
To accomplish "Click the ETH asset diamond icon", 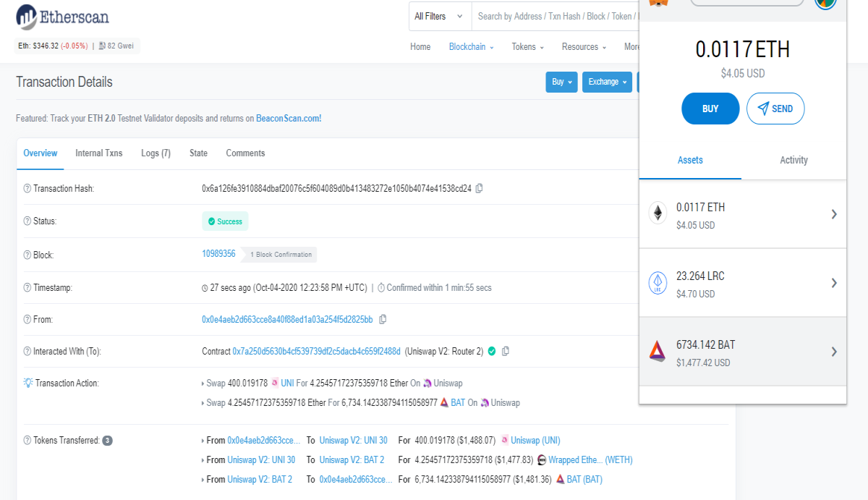I will (x=658, y=213).
